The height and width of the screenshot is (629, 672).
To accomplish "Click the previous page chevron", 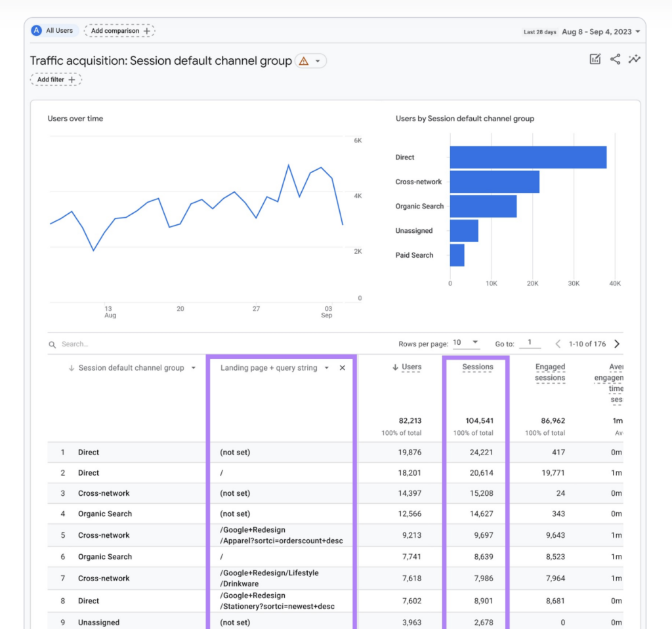I will [x=558, y=344].
